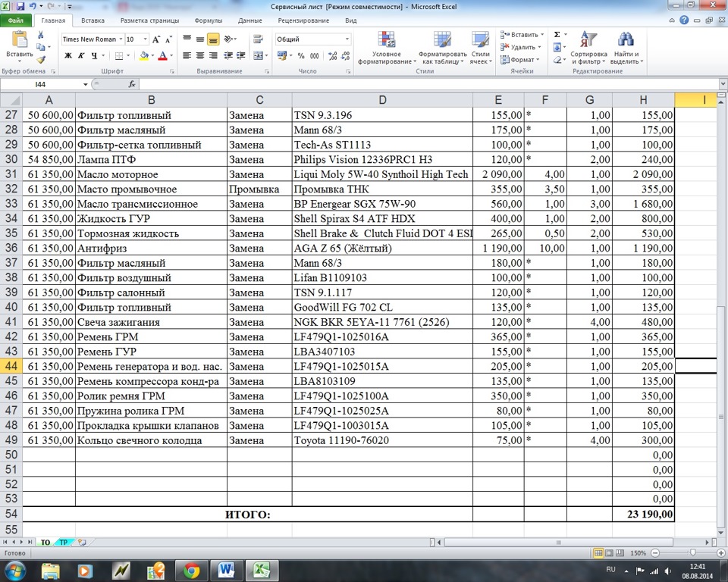The height and width of the screenshot is (582, 728).
Task: Align text right
Action: [213, 55]
